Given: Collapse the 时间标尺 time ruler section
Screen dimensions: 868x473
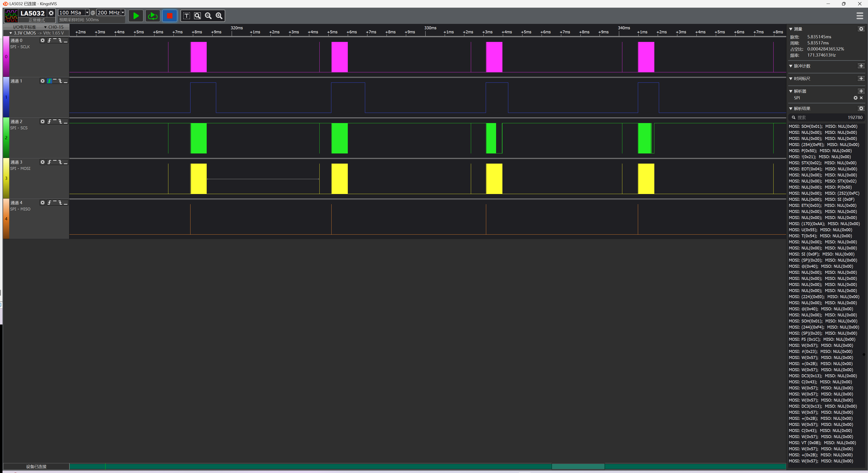Looking at the screenshot, I should pos(790,78).
